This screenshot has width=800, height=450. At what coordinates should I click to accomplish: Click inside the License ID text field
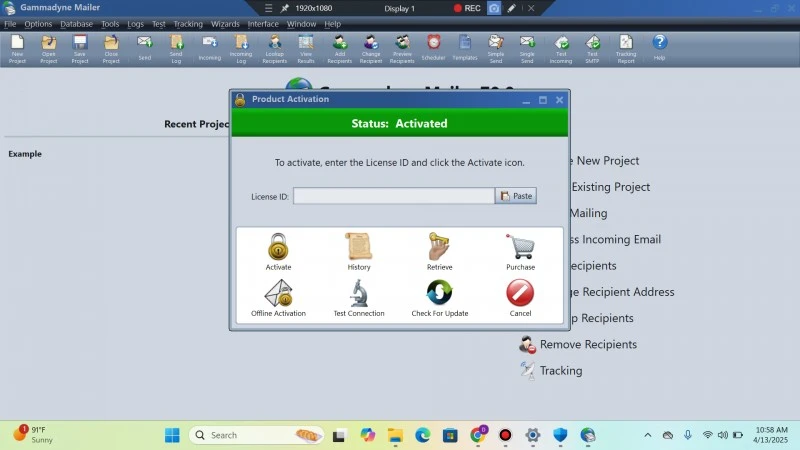point(393,196)
